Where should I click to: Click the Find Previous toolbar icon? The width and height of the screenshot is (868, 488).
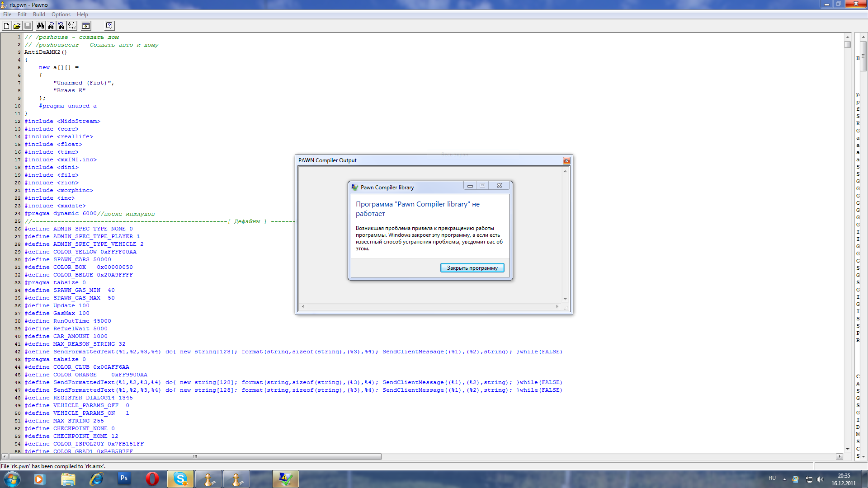point(61,26)
